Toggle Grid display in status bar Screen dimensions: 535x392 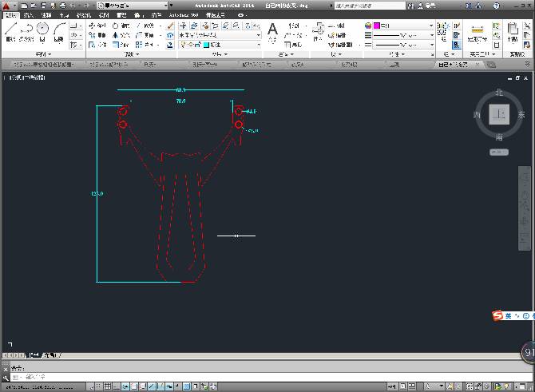tap(108, 386)
